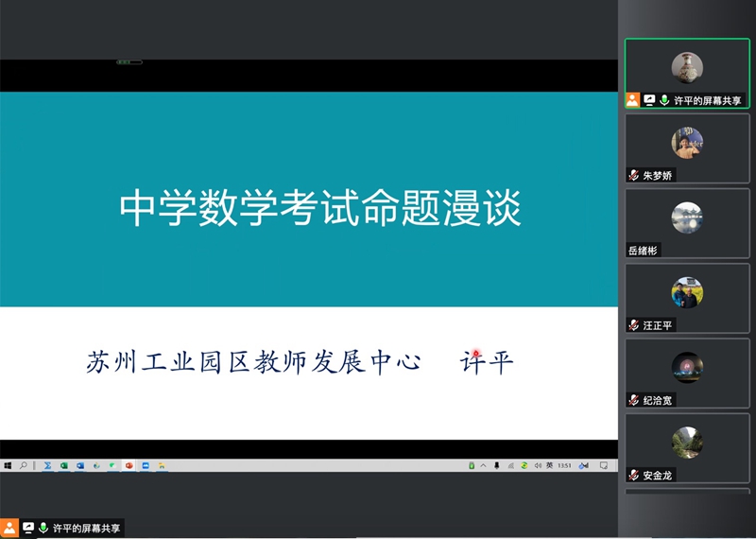Click the orange host icon at bottom-left

tap(9, 528)
